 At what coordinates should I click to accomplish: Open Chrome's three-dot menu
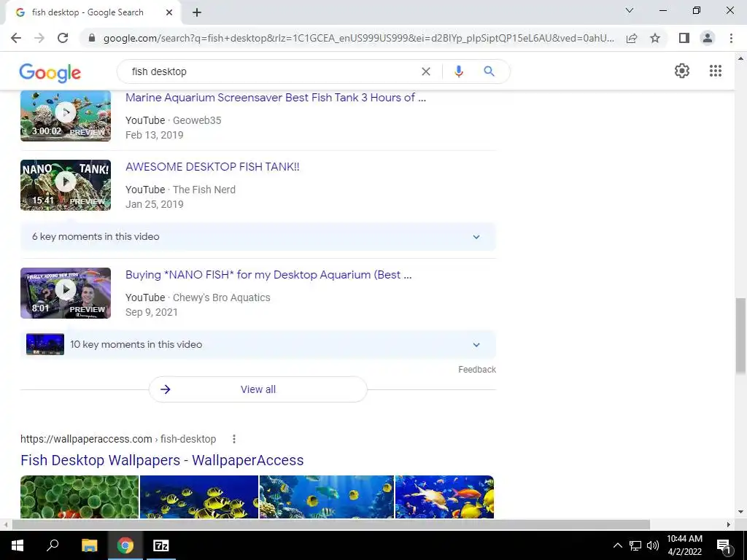tap(731, 38)
